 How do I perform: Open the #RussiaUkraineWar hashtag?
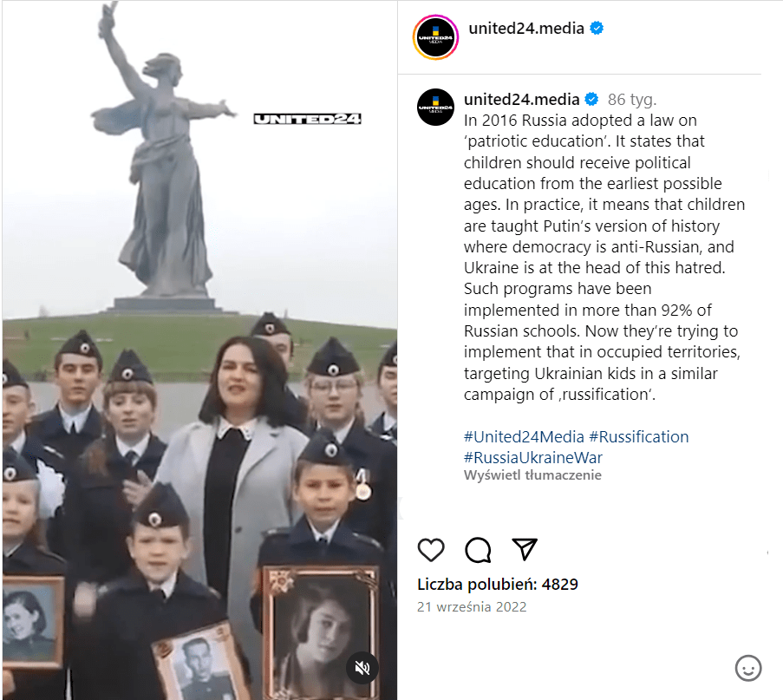532,458
